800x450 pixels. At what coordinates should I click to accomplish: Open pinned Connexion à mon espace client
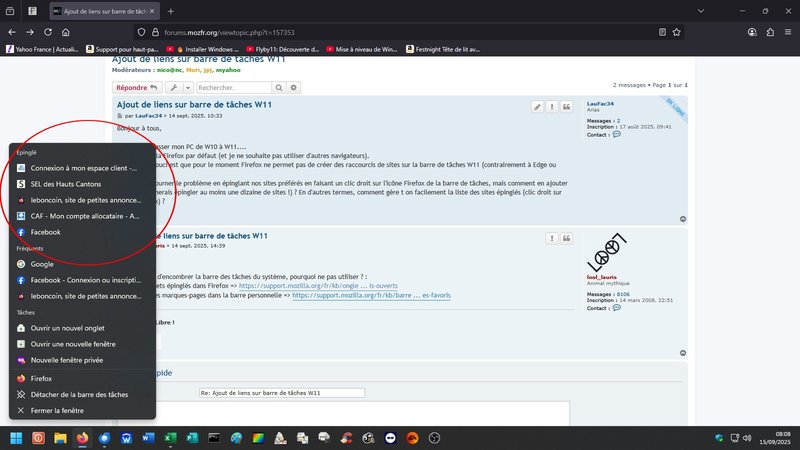82,168
